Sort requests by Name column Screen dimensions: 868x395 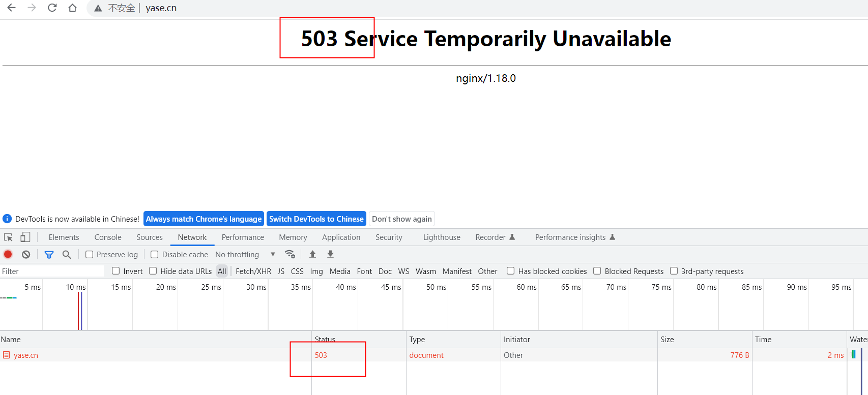156,340
